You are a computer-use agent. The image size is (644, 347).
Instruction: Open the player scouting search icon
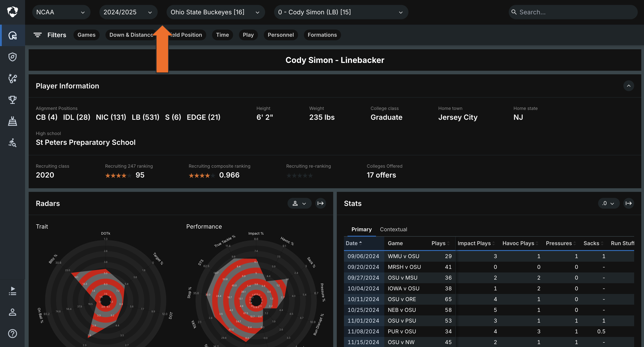(13, 143)
